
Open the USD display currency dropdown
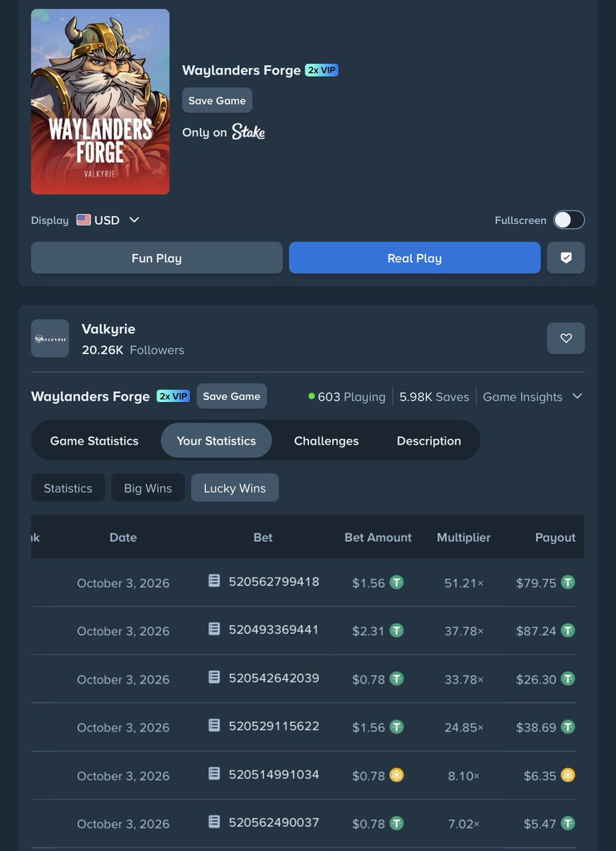tap(108, 220)
